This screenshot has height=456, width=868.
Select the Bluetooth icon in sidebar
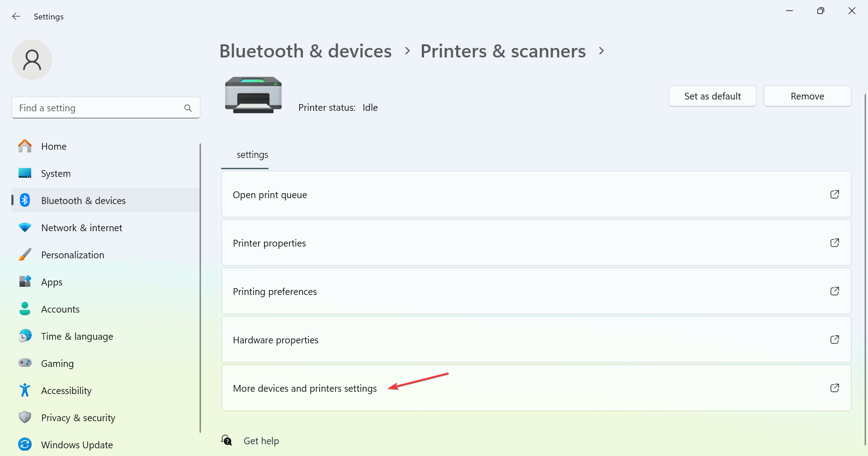25,200
